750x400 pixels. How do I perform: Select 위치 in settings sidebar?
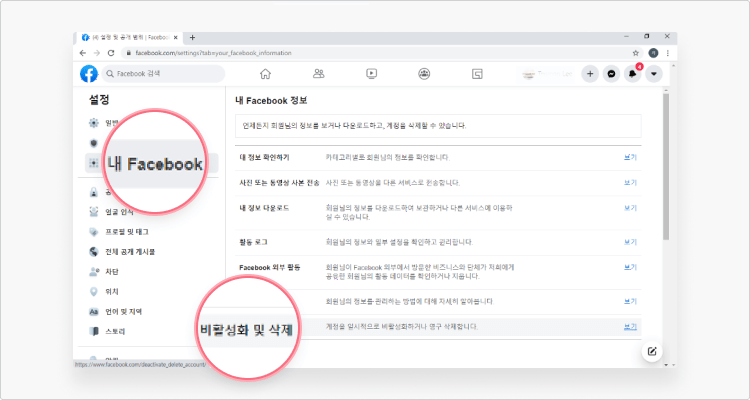103,292
